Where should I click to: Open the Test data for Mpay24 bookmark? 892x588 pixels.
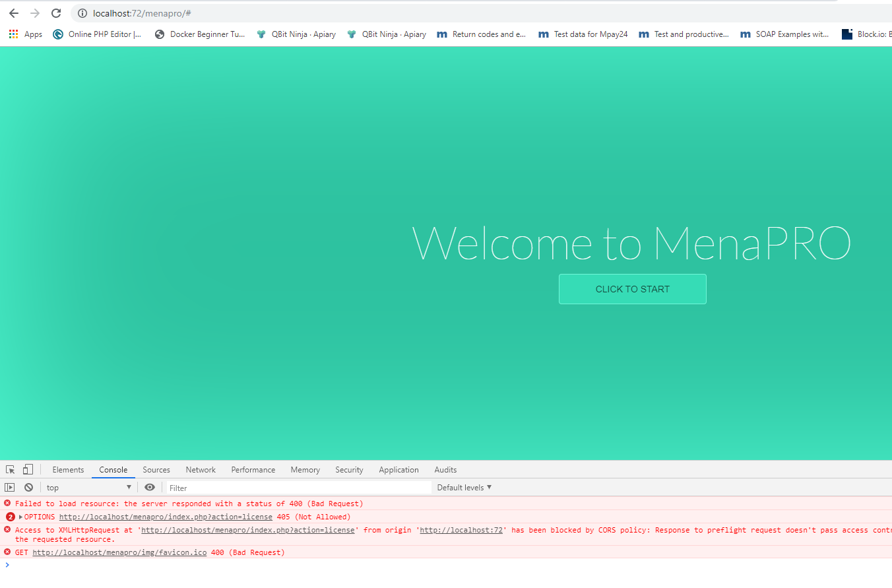pos(583,34)
